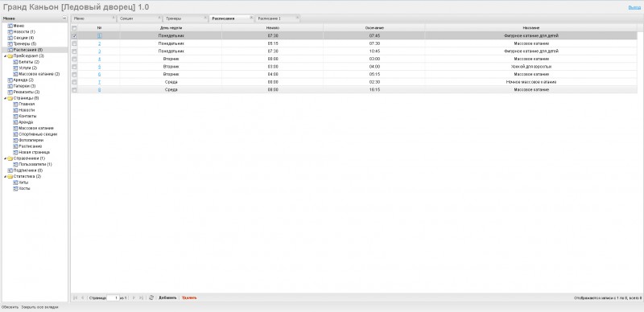Viewport: 644px width, 312px height.
Task: Go to the first page with the pager arrow
Action: 75,298
